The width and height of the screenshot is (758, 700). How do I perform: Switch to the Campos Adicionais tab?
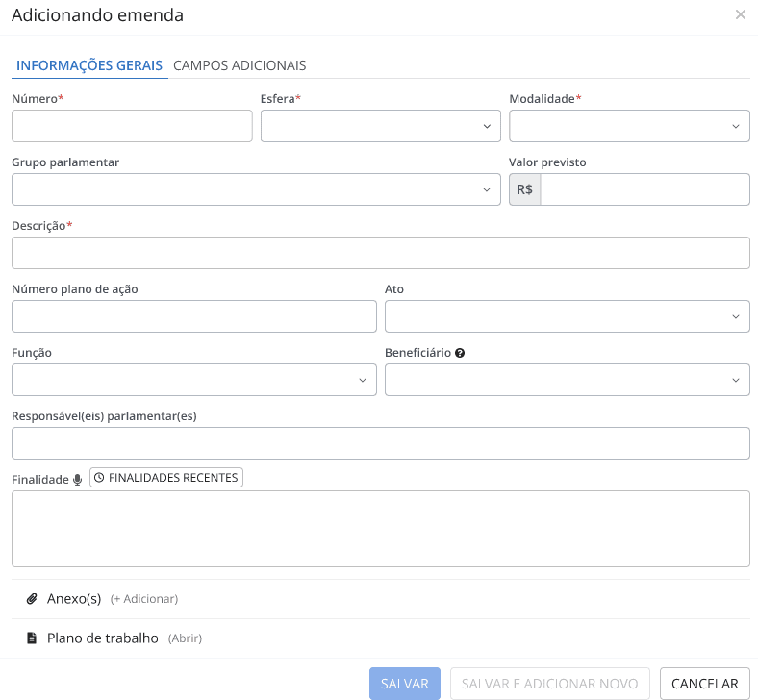pyautogui.click(x=240, y=65)
